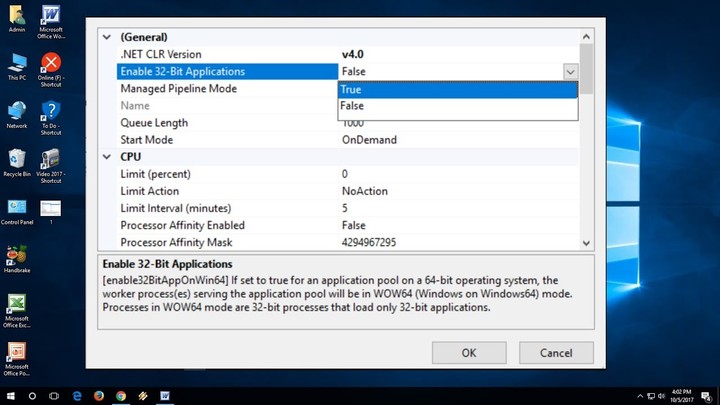Click the scrollbar down arrow in property list
The width and height of the screenshot is (720, 405).
tap(587, 242)
